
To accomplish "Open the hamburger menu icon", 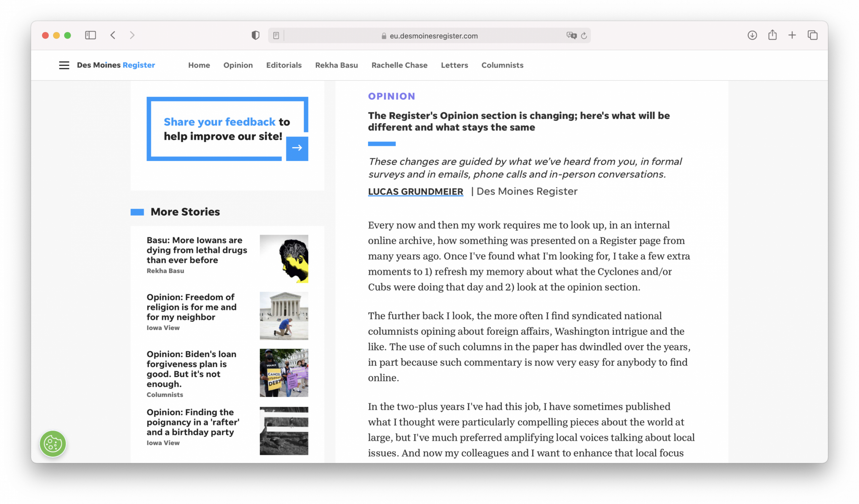I will [64, 65].
